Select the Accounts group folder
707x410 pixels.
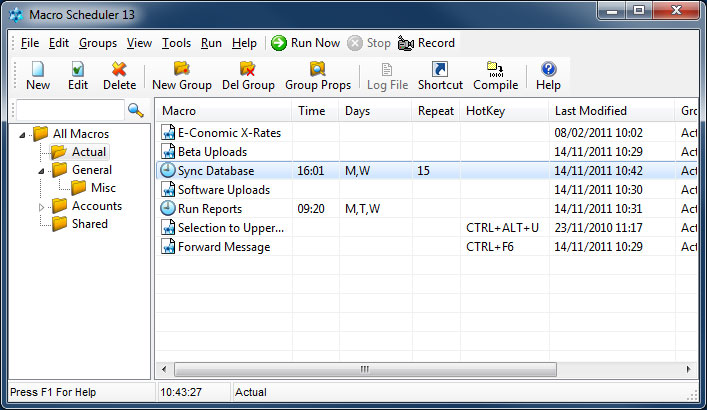[x=87, y=206]
